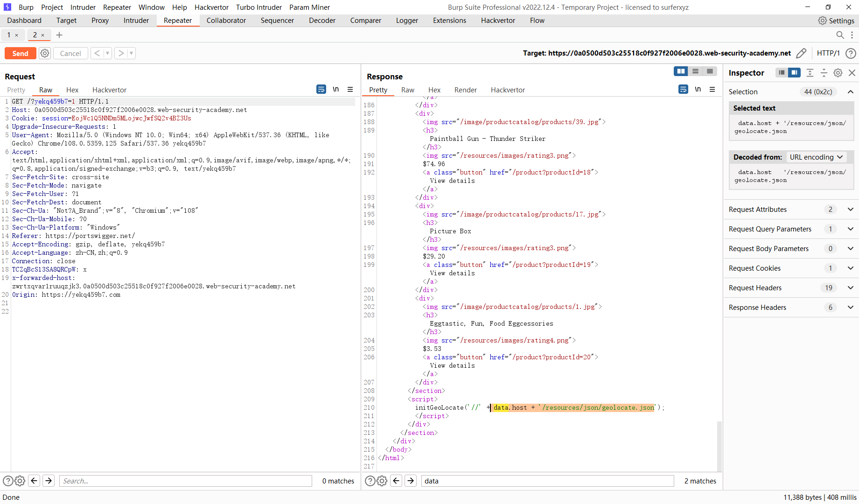Expand all Inspector sections icon
Viewport: 859px width, 504px height.
click(x=810, y=72)
